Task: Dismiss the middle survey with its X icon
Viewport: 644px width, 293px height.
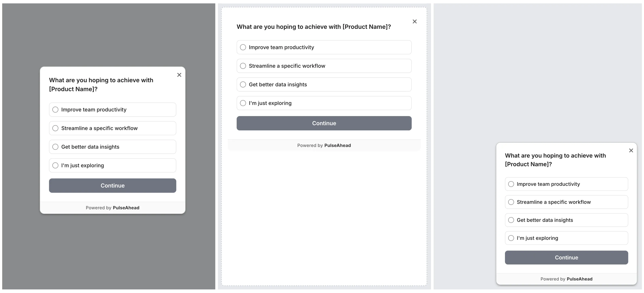Action: [415, 21]
